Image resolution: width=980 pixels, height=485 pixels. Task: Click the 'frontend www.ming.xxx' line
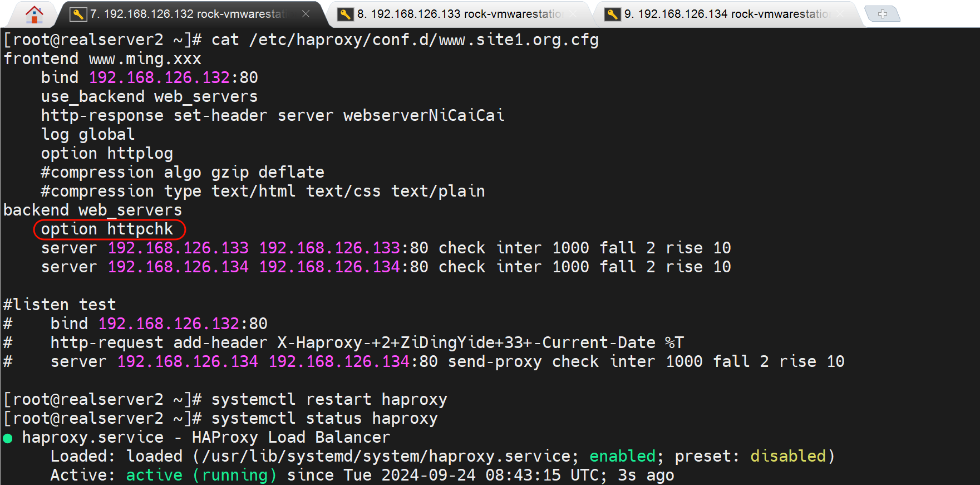[102, 58]
